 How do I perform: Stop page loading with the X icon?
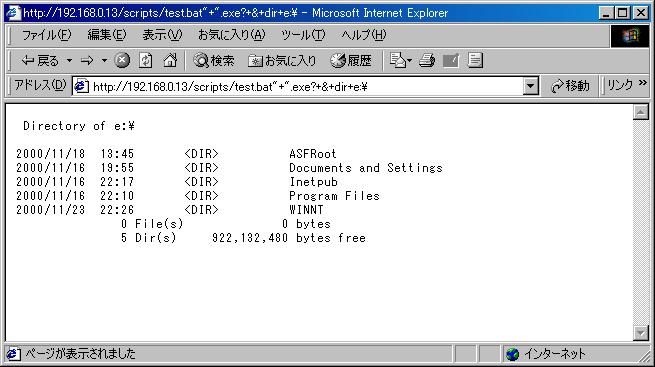[122, 61]
